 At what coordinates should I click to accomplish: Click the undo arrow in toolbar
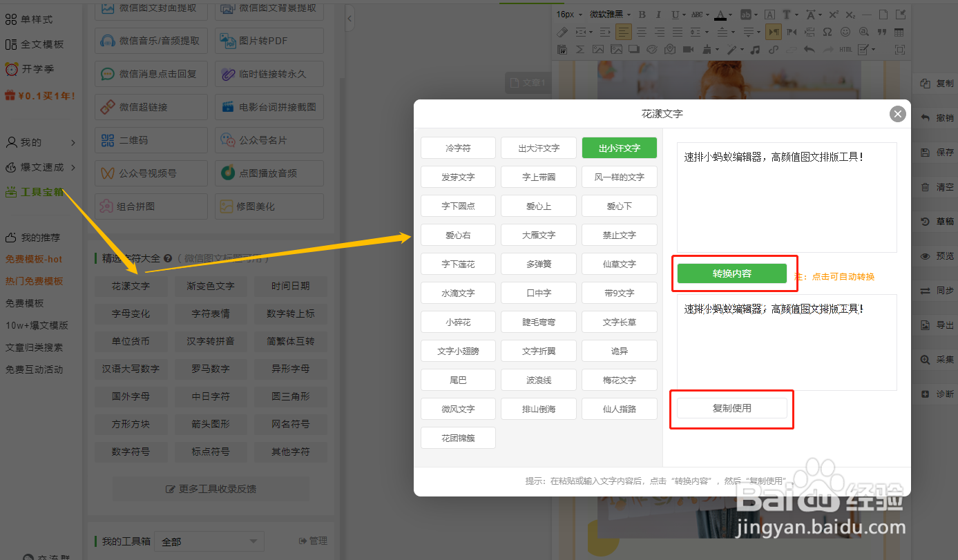coord(809,50)
